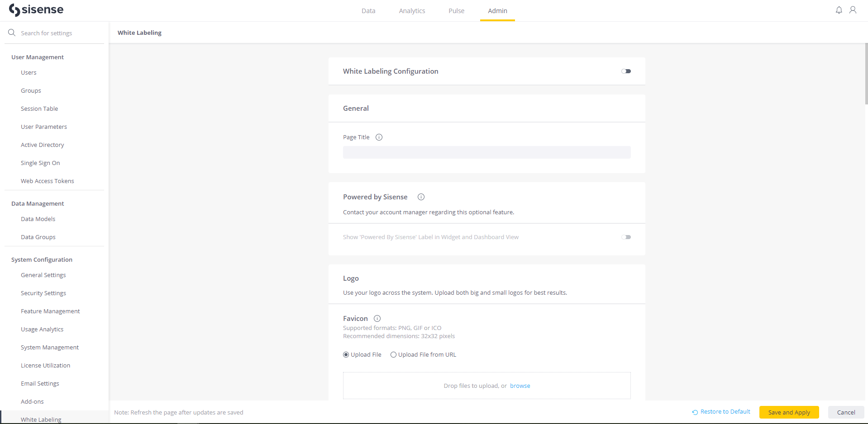Click the System Configuration section heading
The height and width of the screenshot is (424, 868).
pyautogui.click(x=42, y=260)
